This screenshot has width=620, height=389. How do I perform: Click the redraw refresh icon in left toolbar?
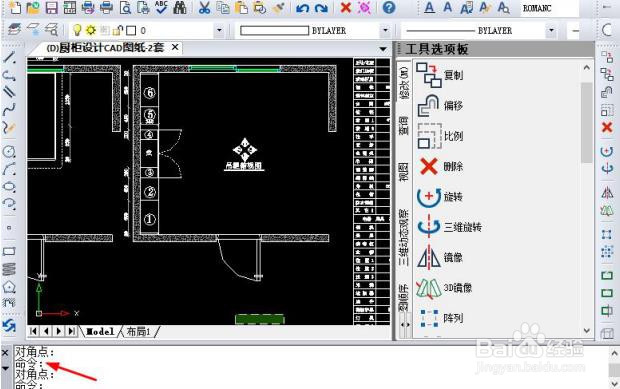click(x=9, y=326)
